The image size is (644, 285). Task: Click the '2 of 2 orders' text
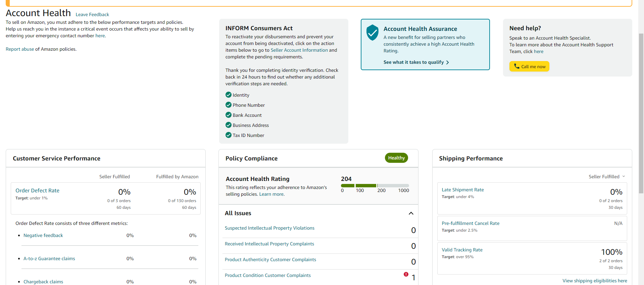(611, 261)
